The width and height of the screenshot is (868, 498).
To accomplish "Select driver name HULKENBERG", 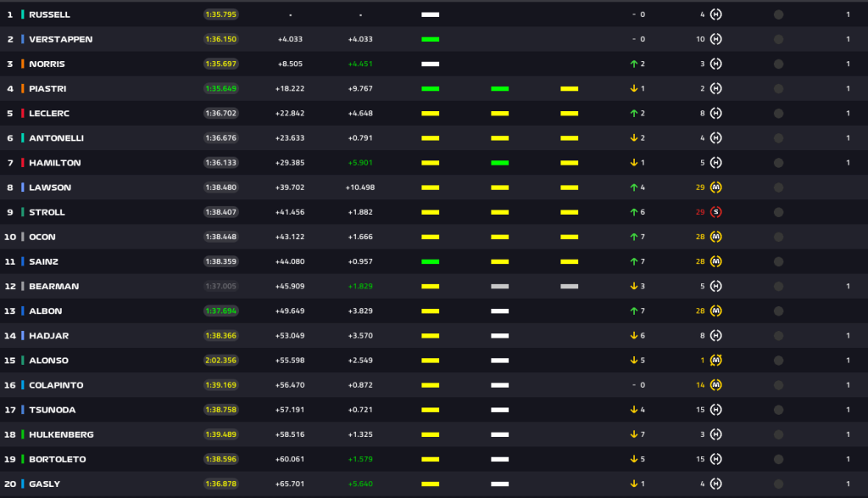I will 61,434.
